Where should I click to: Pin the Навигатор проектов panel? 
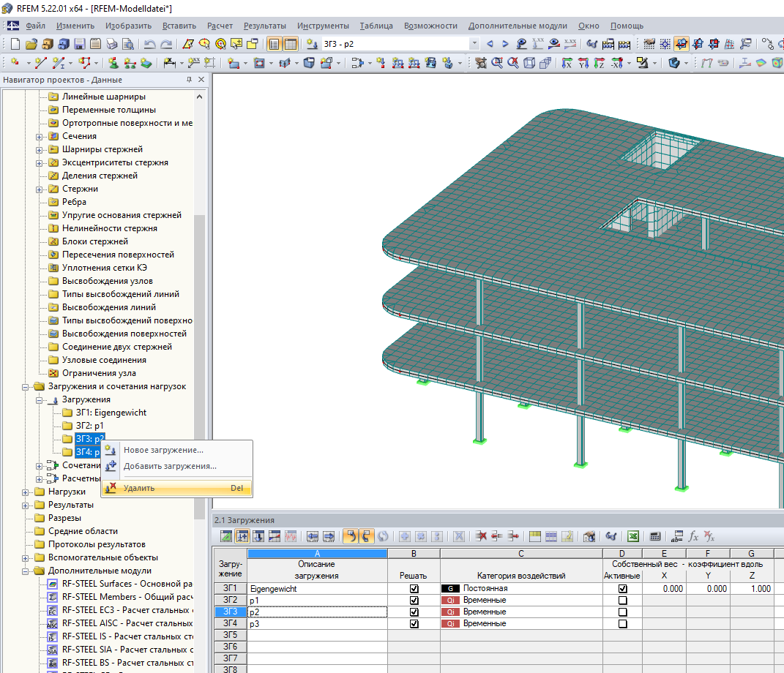pos(189,80)
